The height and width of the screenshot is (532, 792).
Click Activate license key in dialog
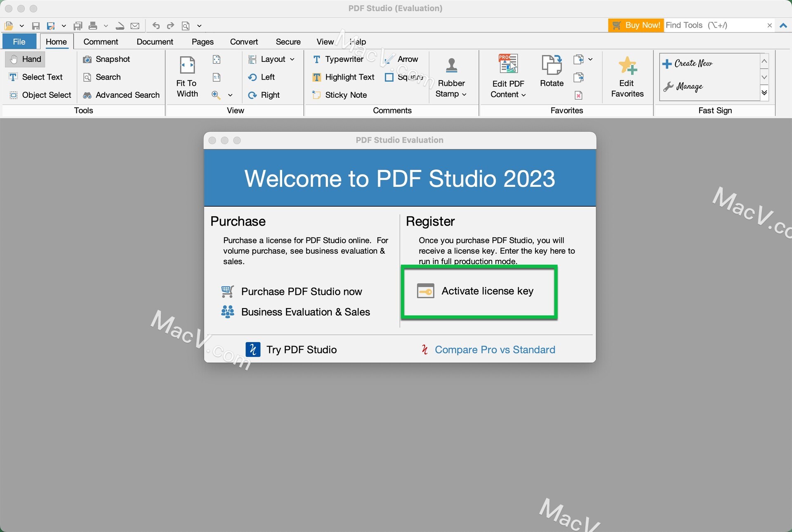click(476, 291)
